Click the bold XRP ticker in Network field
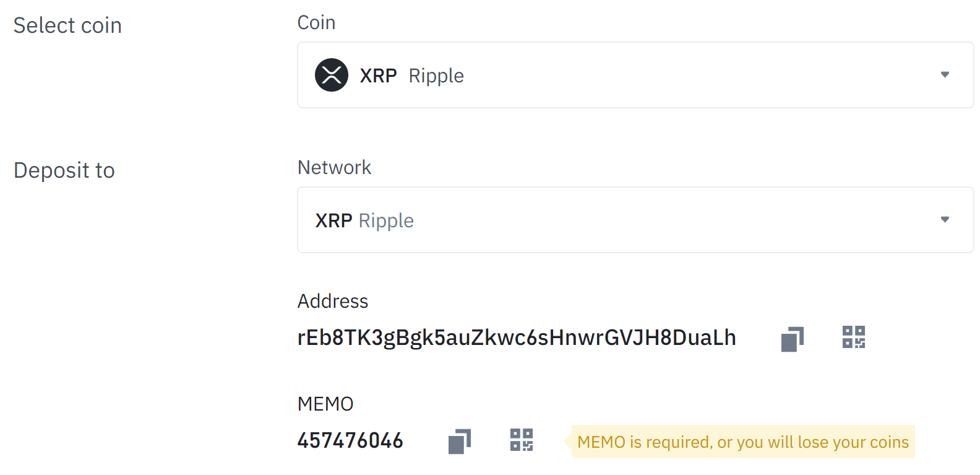The image size is (980, 475). click(333, 220)
